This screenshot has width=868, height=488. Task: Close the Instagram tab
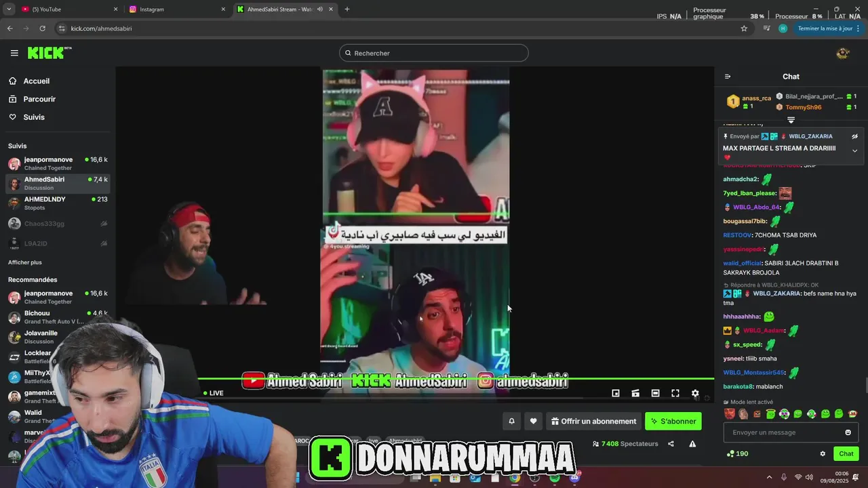coord(223,9)
